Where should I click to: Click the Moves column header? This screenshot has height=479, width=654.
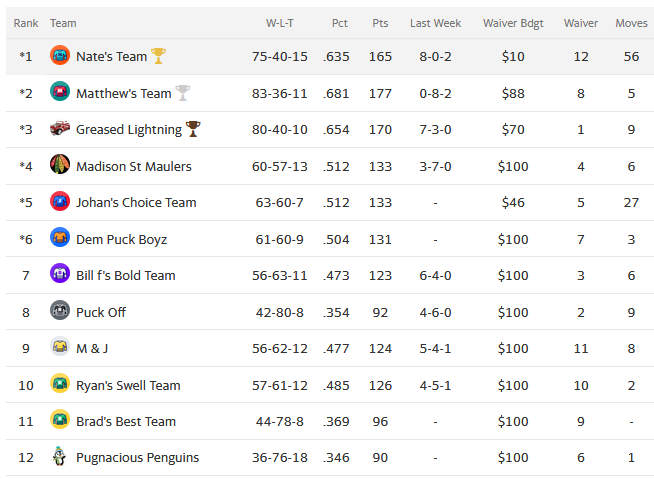click(631, 23)
